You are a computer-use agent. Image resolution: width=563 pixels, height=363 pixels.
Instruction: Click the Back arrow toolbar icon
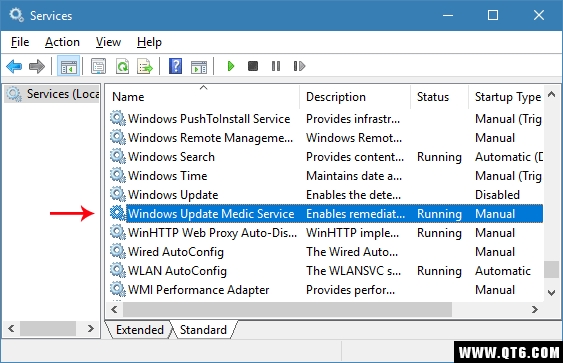tap(14, 66)
